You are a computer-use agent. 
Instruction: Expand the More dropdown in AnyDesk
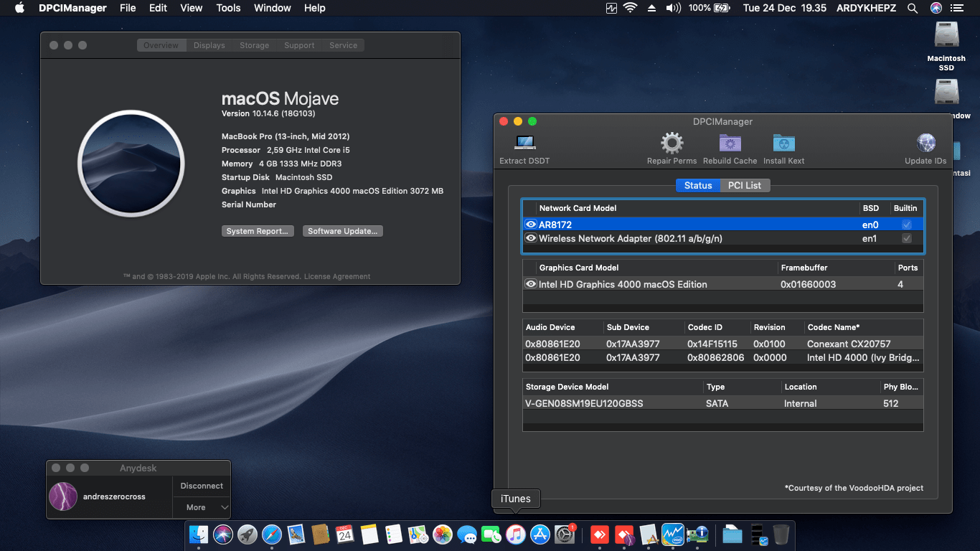coord(201,507)
